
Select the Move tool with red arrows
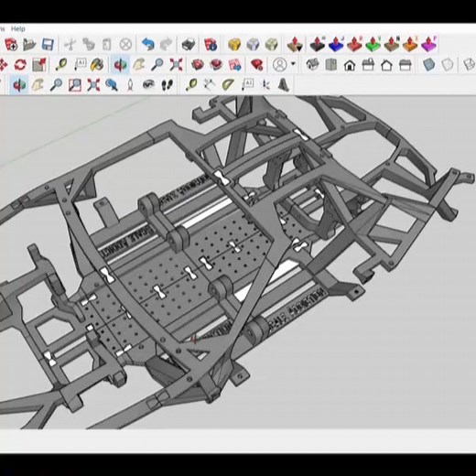point(3,65)
